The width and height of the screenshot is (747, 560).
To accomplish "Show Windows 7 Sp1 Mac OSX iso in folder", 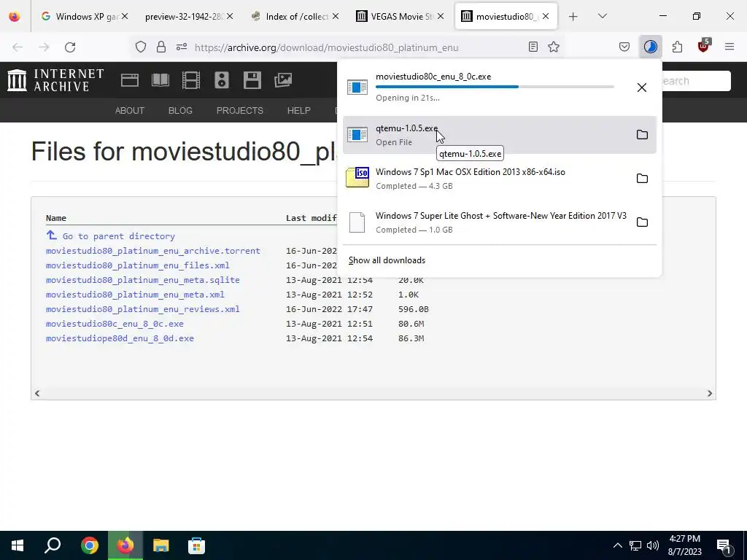I will [x=642, y=179].
